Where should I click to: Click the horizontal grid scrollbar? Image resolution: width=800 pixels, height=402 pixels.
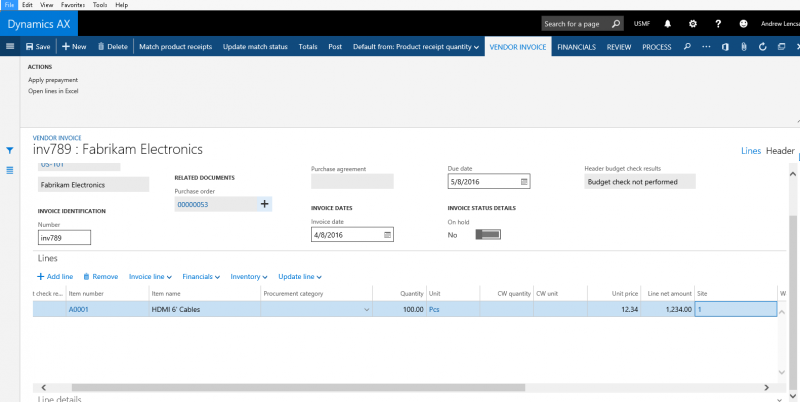click(298, 388)
